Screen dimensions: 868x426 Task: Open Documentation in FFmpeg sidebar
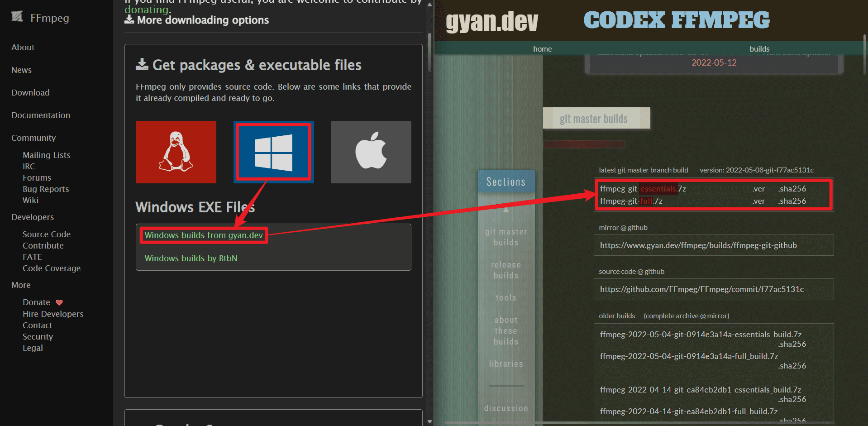pyautogui.click(x=41, y=115)
